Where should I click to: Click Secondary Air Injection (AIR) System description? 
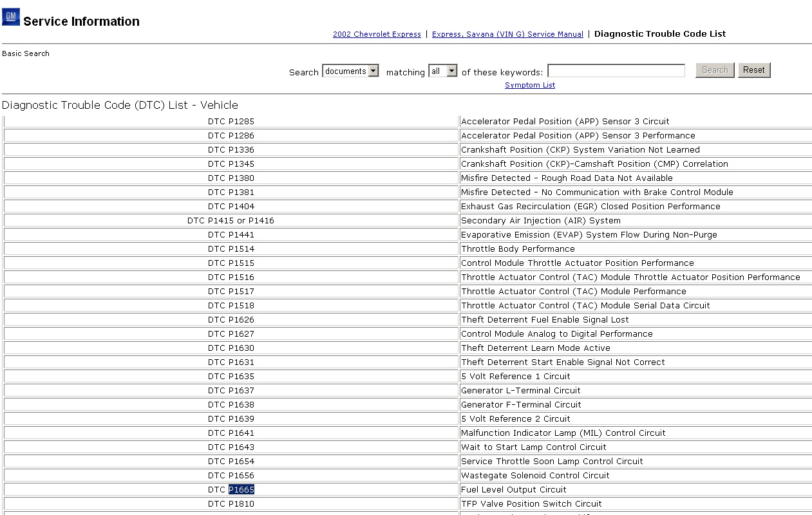tap(541, 220)
